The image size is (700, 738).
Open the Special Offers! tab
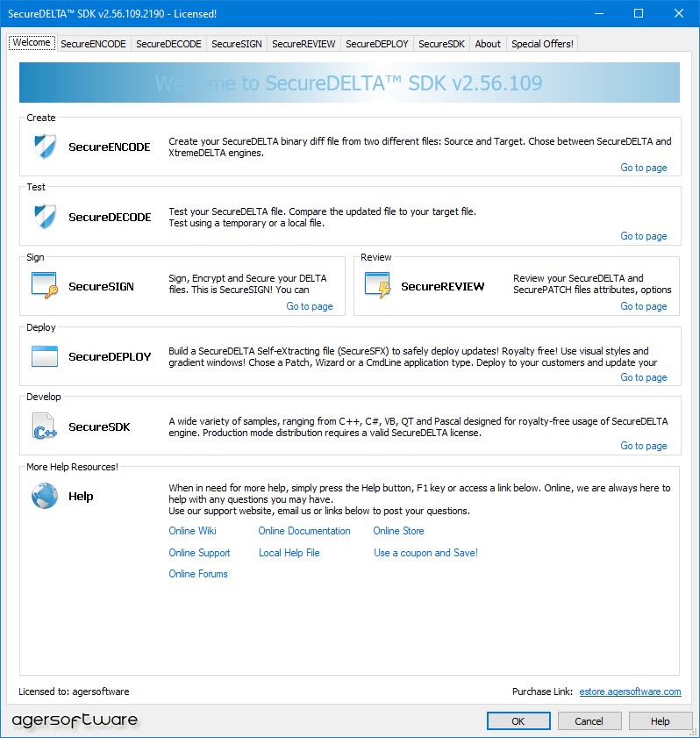(542, 44)
